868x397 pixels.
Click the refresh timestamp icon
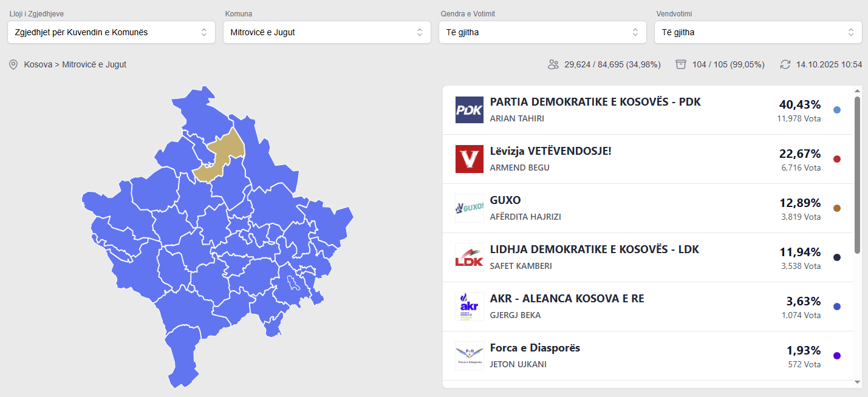pos(785,64)
